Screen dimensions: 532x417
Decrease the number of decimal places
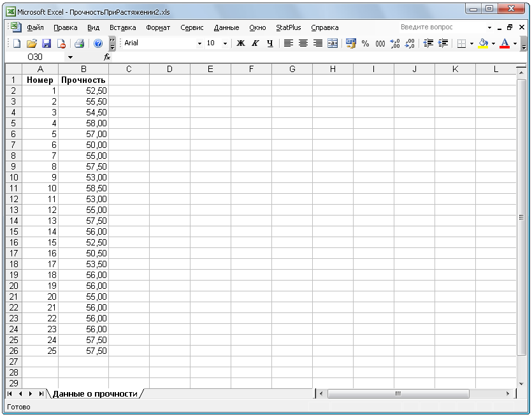(410, 43)
